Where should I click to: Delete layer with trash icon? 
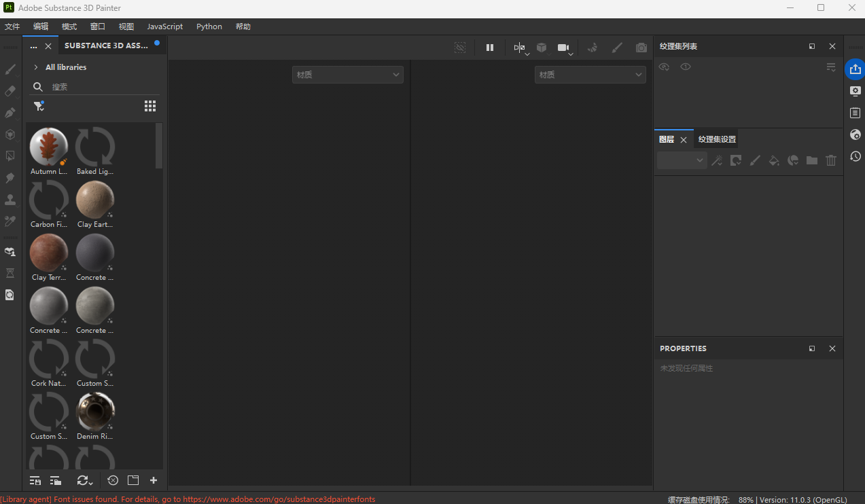831,160
